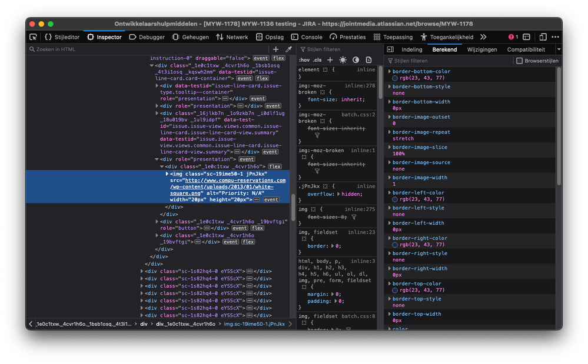Open the Indeling sidebar tab

pyautogui.click(x=412, y=49)
